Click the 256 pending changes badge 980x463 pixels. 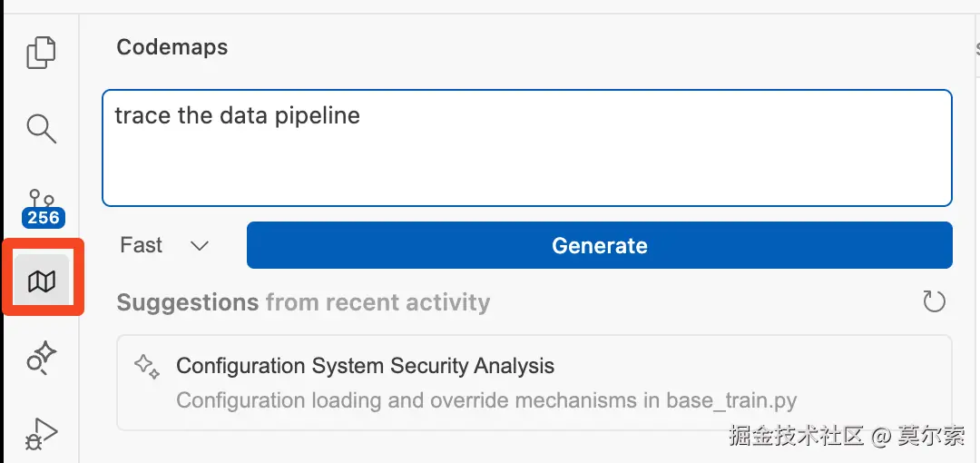coord(43,218)
